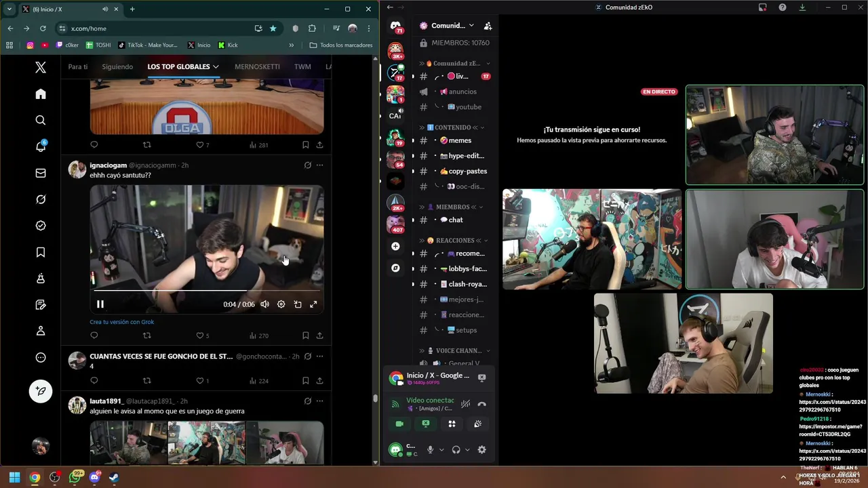Open X Bookmarks from sidebar
Screen dimensions: 868x488
point(41,252)
